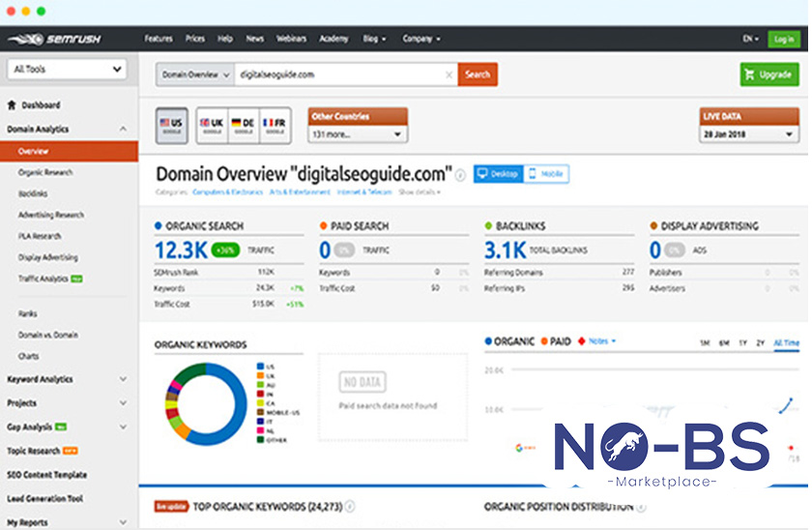The width and height of the screenshot is (812, 530).
Task: Switch to Desktop view
Action: point(498,174)
